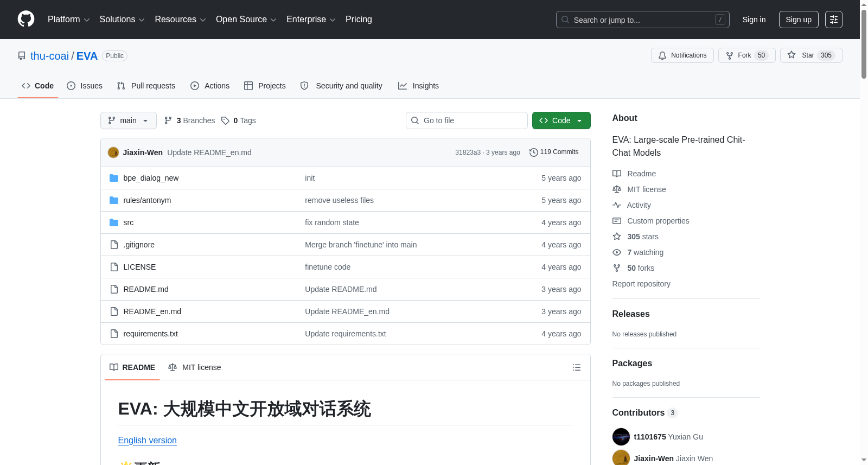868x465 pixels.
Task: Click the repository icon before thu-coai
Action: [22, 56]
